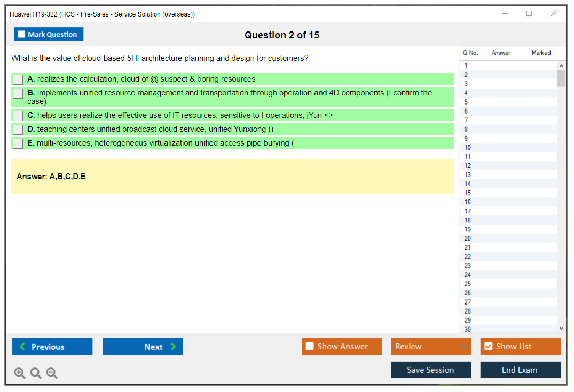This screenshot has height=392, width=574.
Task: Toggle the Show Answer checkbox
Action: pyautogui.click(x=310, y=347)
